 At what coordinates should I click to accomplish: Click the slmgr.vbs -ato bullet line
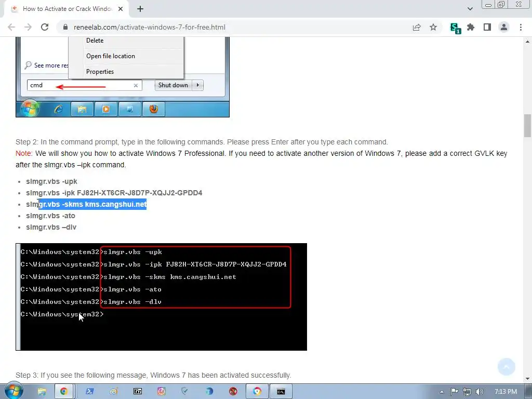[x=50, y=216]
